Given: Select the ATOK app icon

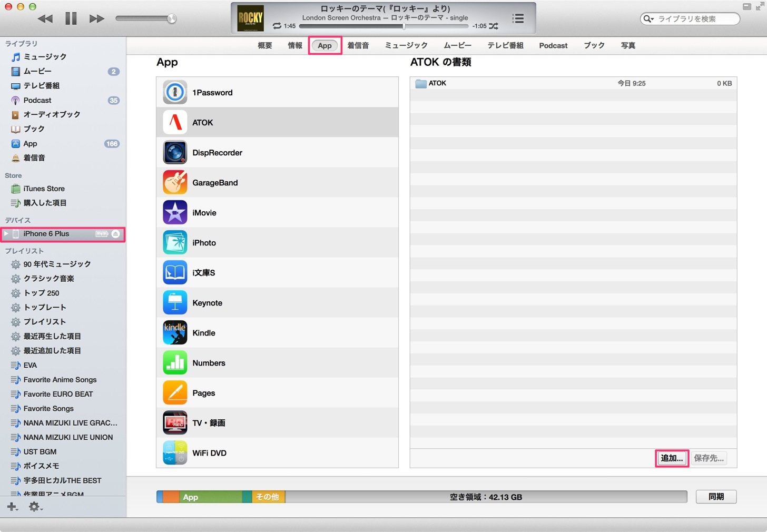Looking at the screenshot, I should (175, 123).
